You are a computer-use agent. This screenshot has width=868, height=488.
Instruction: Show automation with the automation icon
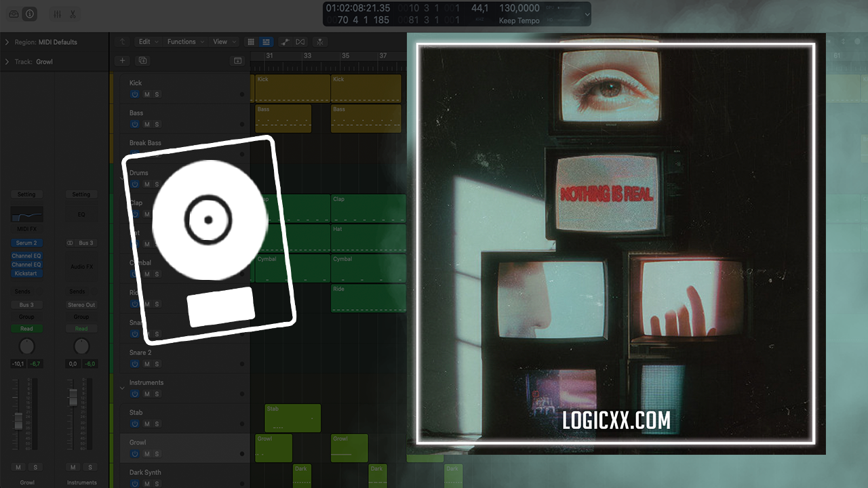(285, 42)
